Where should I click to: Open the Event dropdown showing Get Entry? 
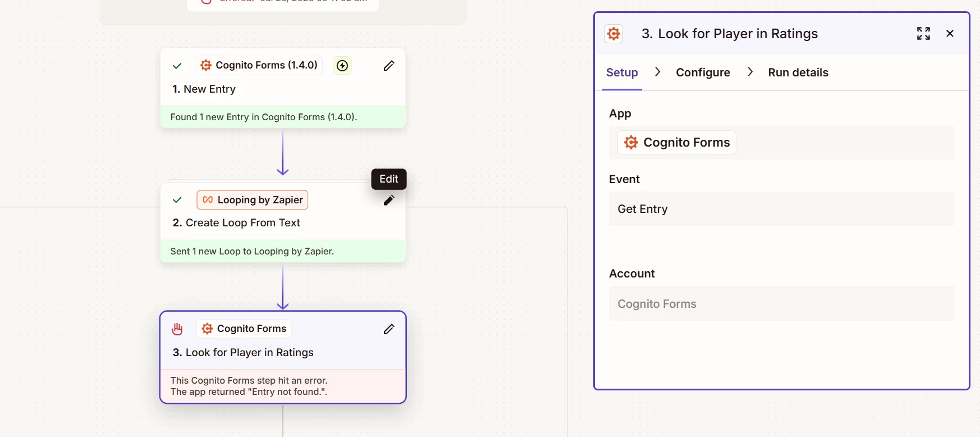coord(781,209)
